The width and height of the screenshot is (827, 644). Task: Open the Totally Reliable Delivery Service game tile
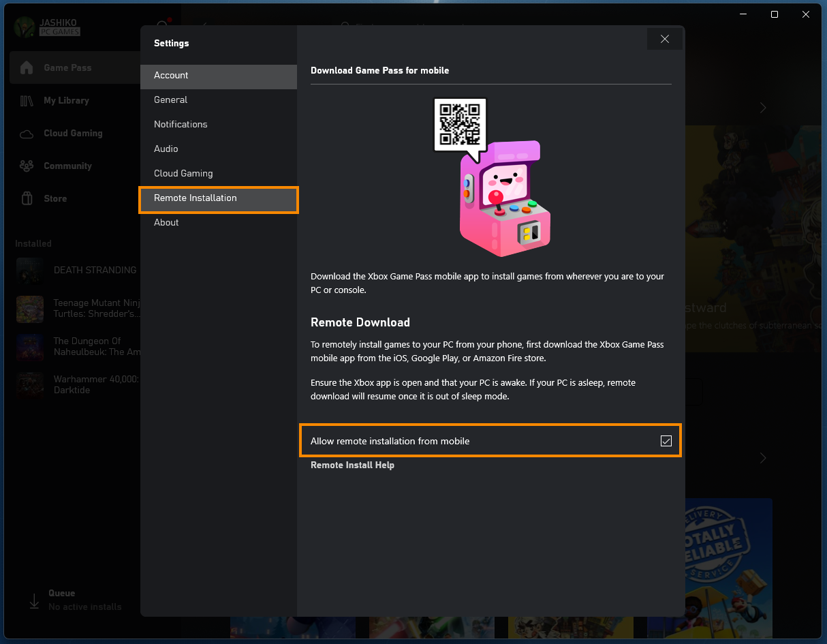pos(728,567)
